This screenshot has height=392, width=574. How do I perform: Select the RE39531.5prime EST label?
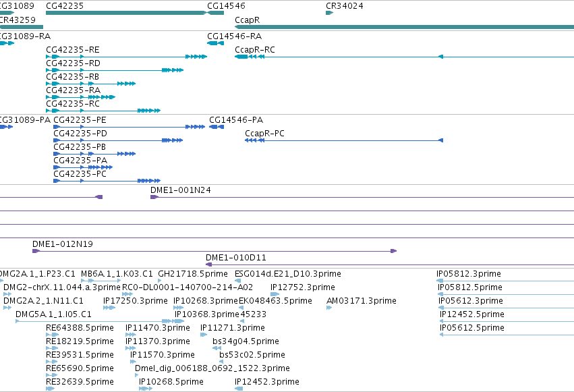80,355
